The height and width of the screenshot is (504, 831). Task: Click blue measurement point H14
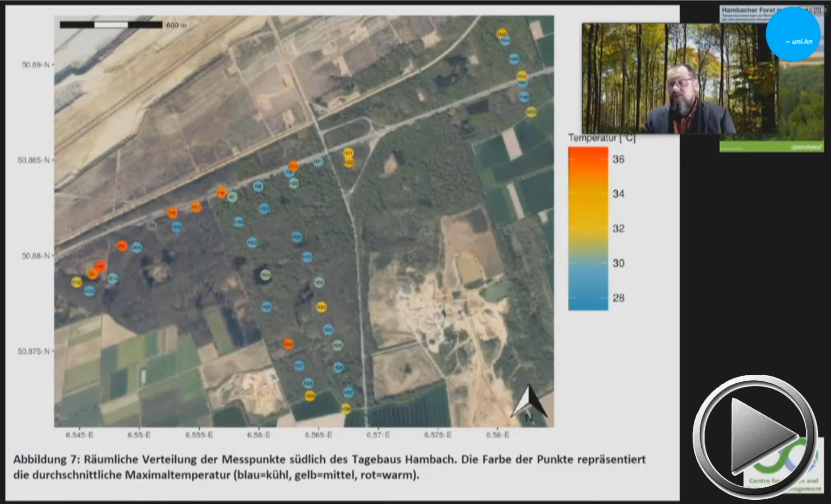112,279
